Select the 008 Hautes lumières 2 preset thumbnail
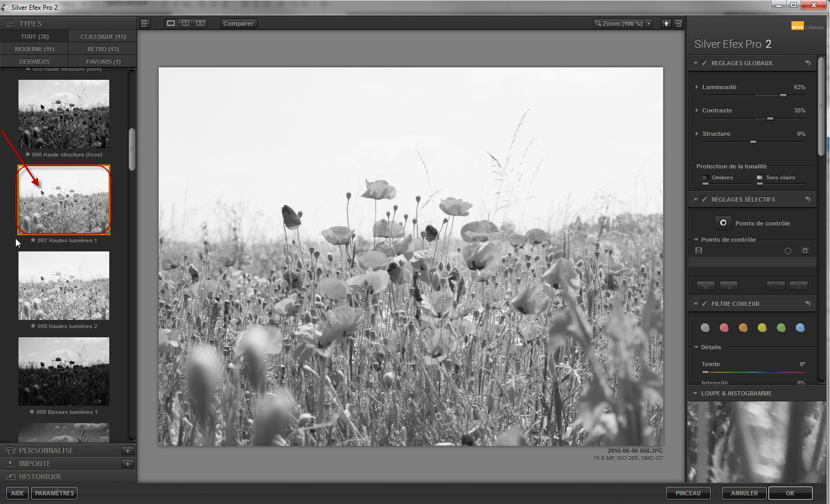Viewport: 830px width, 504px height. click(x=64, y=286)
